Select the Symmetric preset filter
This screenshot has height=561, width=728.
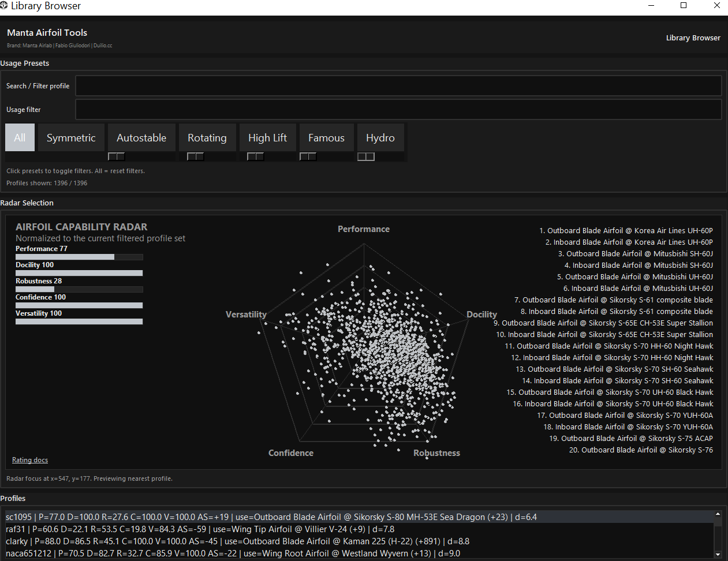click(70, 137)
